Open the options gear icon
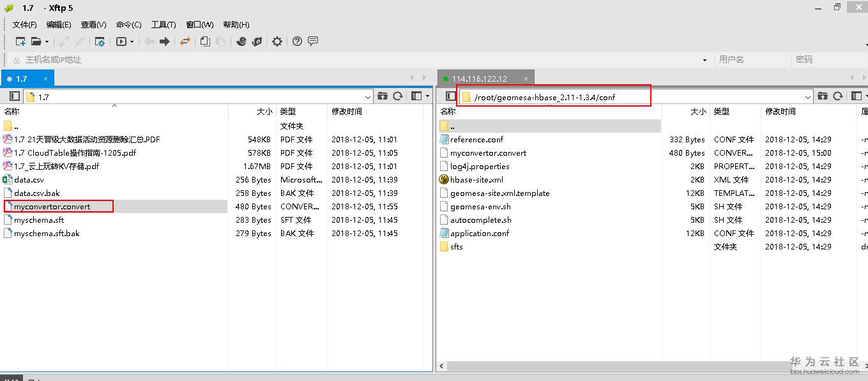 (x=277, y=41)
